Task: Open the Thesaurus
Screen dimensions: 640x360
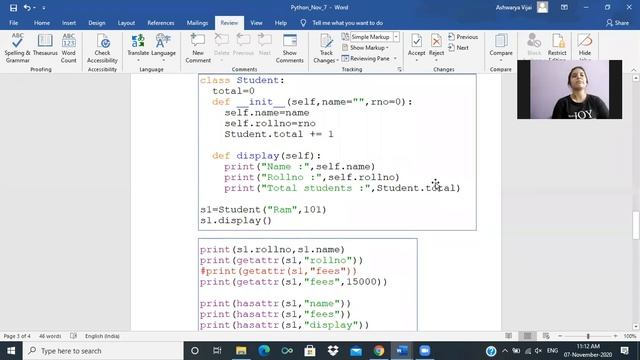Action: pos(45,45)
